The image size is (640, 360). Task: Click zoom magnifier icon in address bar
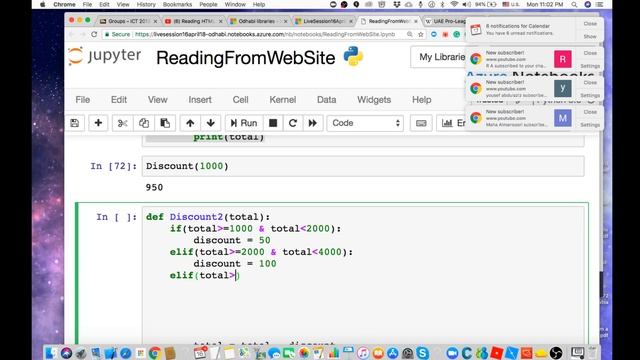409,34
